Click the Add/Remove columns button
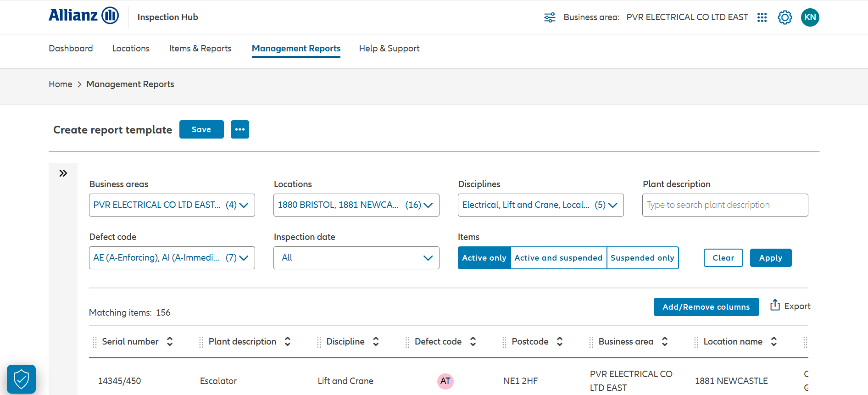 706,307
